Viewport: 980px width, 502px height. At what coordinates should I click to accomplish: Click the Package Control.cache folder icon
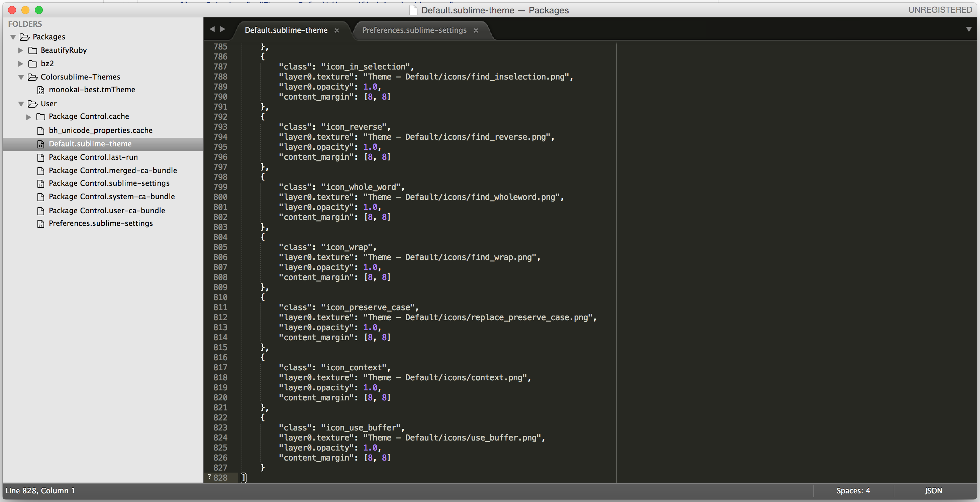point(41,117)
